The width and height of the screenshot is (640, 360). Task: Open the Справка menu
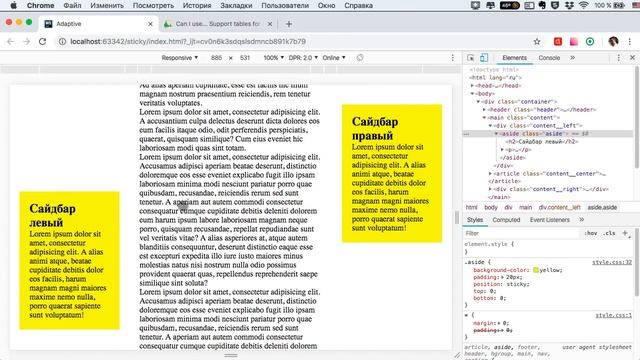pos(358,5)
